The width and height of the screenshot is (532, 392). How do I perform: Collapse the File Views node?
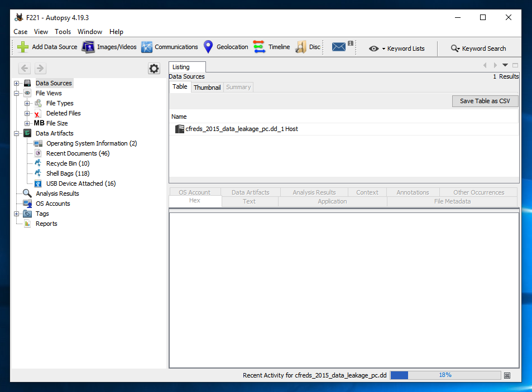tap(16, 93)
